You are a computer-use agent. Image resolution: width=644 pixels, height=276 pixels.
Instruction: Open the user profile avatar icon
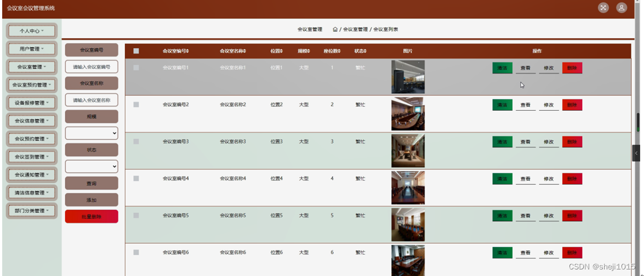point(622,8)
